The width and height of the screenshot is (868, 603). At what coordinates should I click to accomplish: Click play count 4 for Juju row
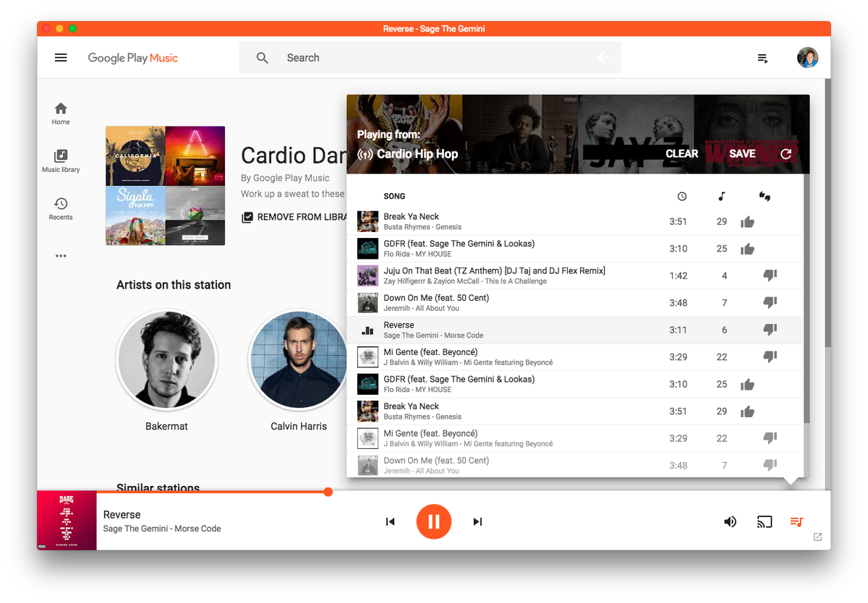pos(724,276)
